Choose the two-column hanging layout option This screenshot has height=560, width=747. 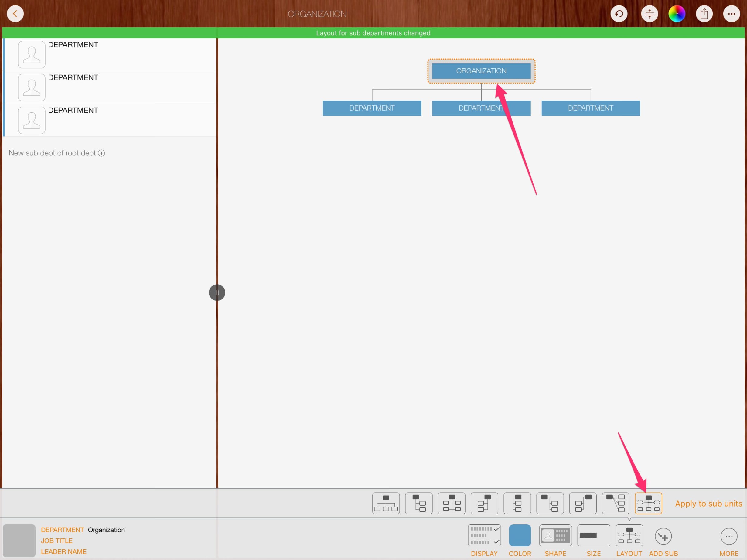(x=451, y=503)
